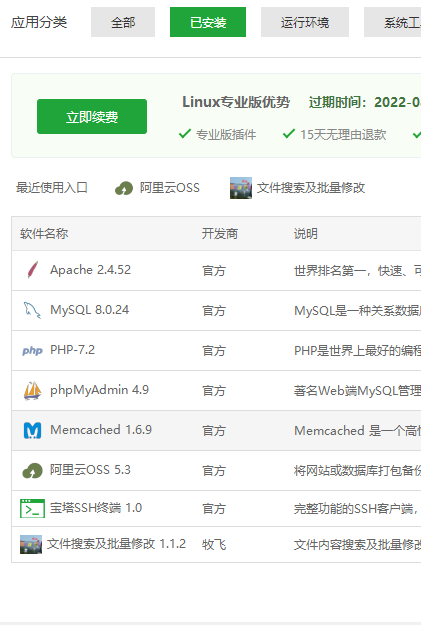Image resolution: width=421 pixels, height=625 pixels.
Task: Click Memcached description text
Action: [x=358, y=430]
